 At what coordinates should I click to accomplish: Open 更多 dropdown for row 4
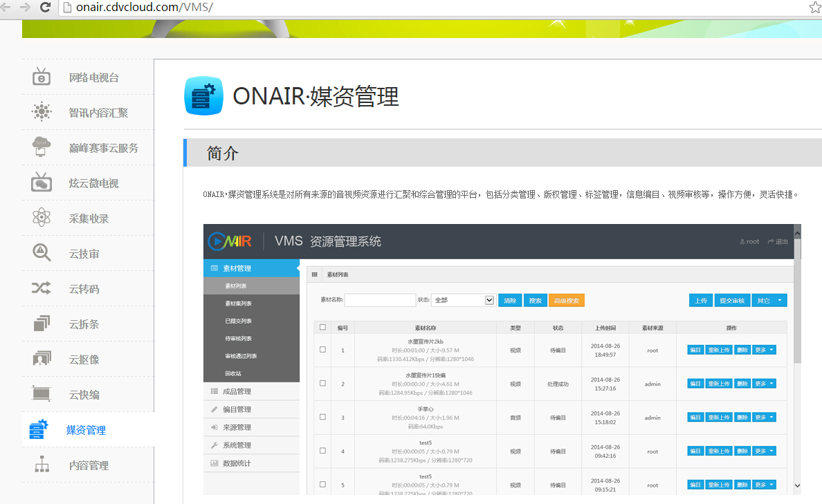(x=764, y=451)
